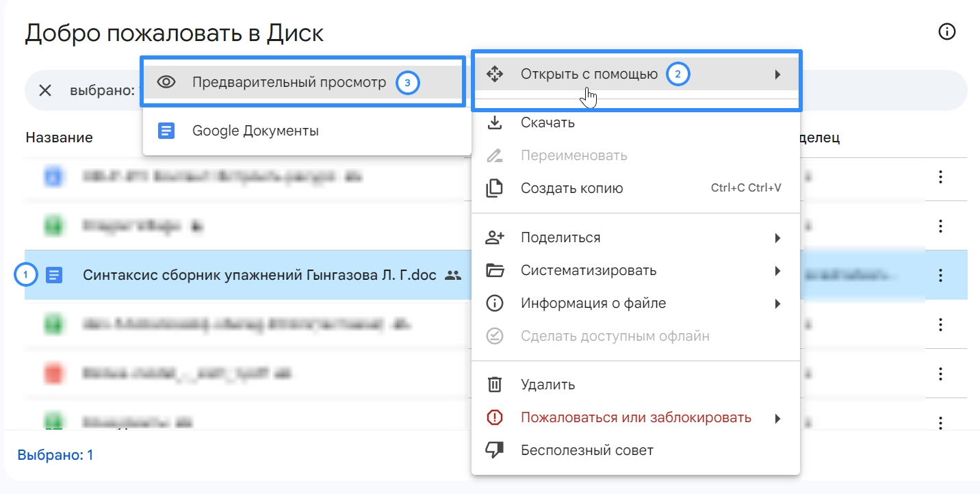Click the info icon next to the welcome heading

click(x=946, y=31)
